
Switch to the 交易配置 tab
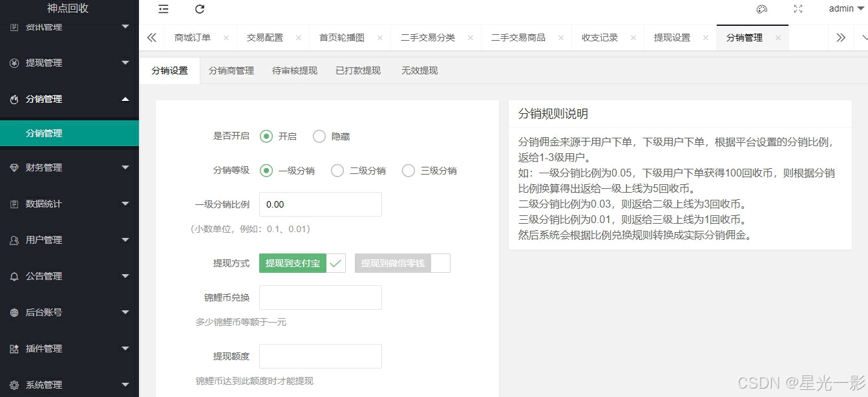pyautogui.click(x=265, y=38)
